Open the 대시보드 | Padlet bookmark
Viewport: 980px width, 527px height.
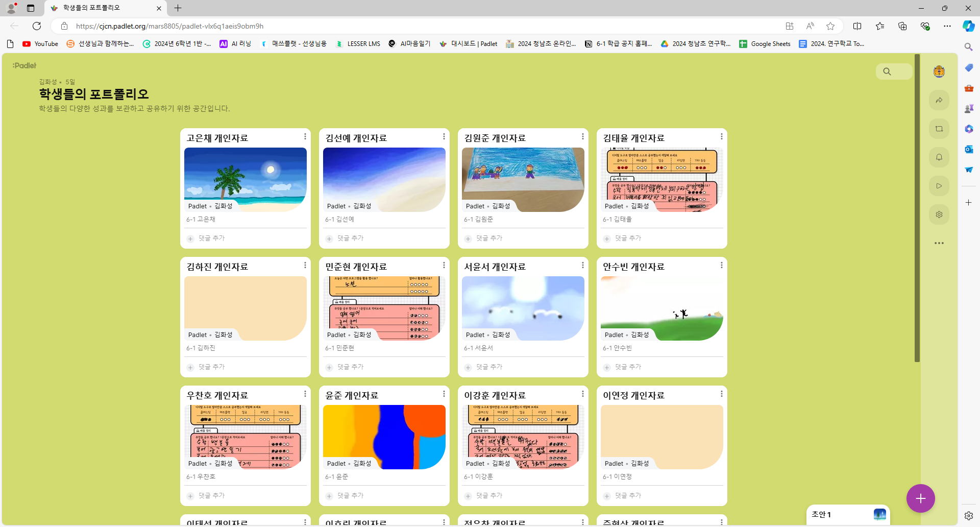click(x=468, y=44)
